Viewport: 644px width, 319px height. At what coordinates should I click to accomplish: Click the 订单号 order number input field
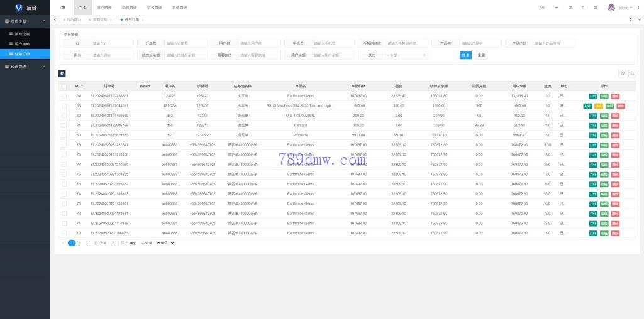tap(186, 44)
